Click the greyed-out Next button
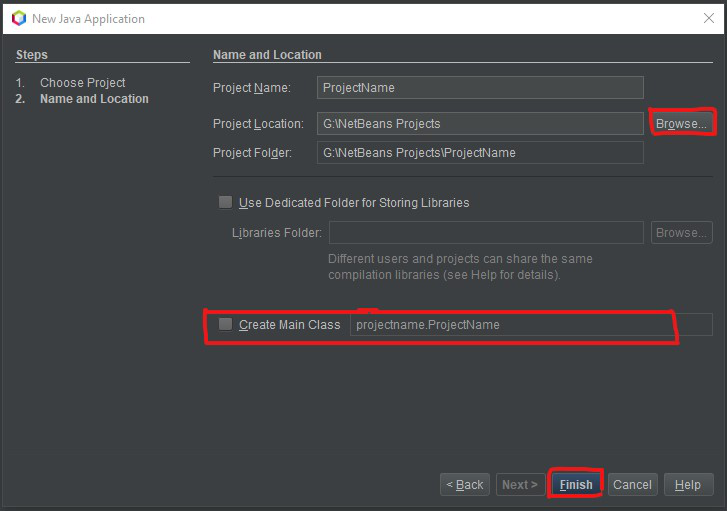Viewport: 727px width, 511px height. [520, 485]
